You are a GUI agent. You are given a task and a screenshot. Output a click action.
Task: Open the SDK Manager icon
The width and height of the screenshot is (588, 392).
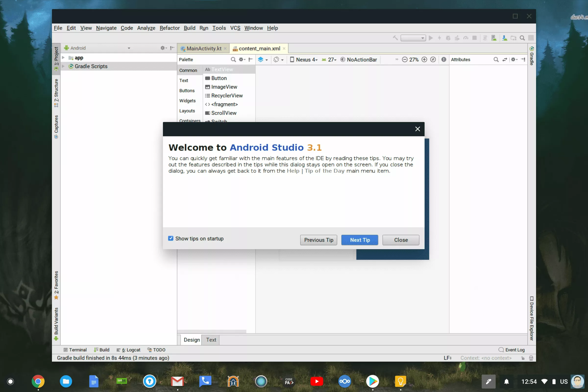(504, 38)
